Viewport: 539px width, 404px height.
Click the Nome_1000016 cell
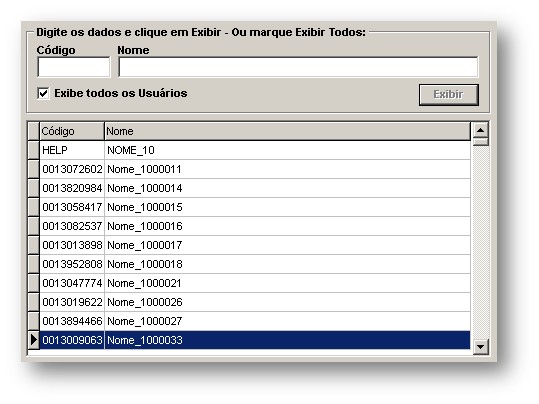287,226
